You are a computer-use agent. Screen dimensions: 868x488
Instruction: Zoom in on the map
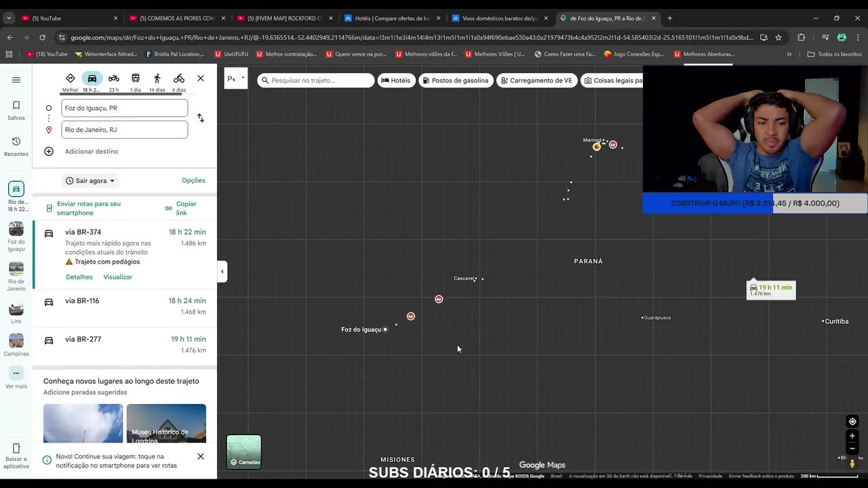852,436
